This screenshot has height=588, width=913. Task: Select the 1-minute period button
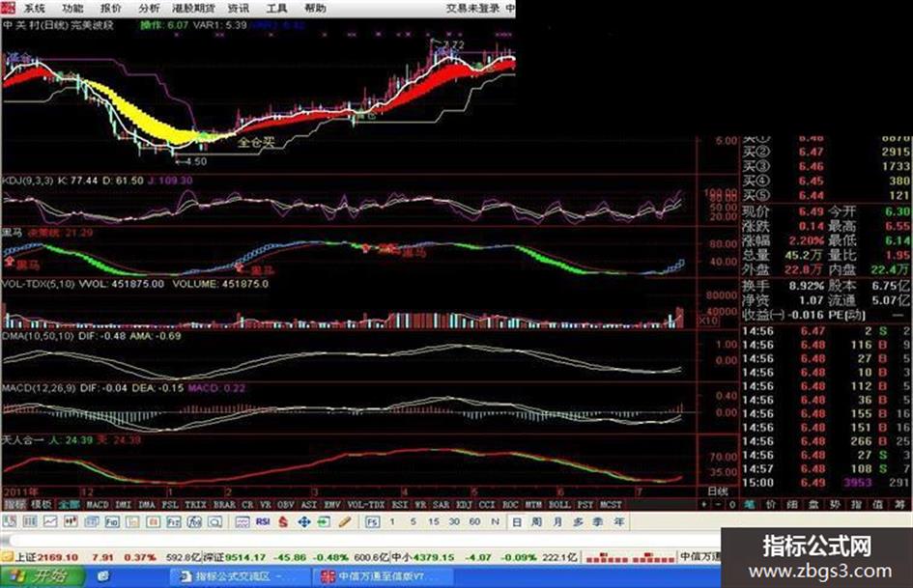click(392, 521)
